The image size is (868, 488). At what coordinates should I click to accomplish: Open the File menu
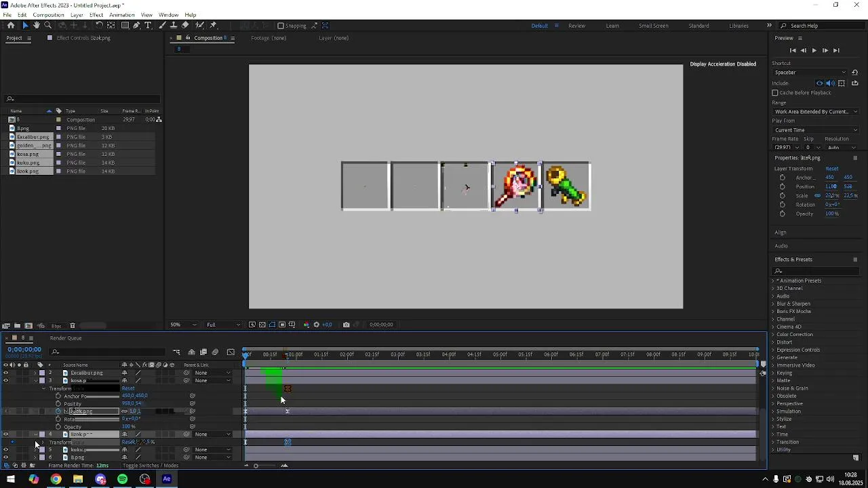7,15
